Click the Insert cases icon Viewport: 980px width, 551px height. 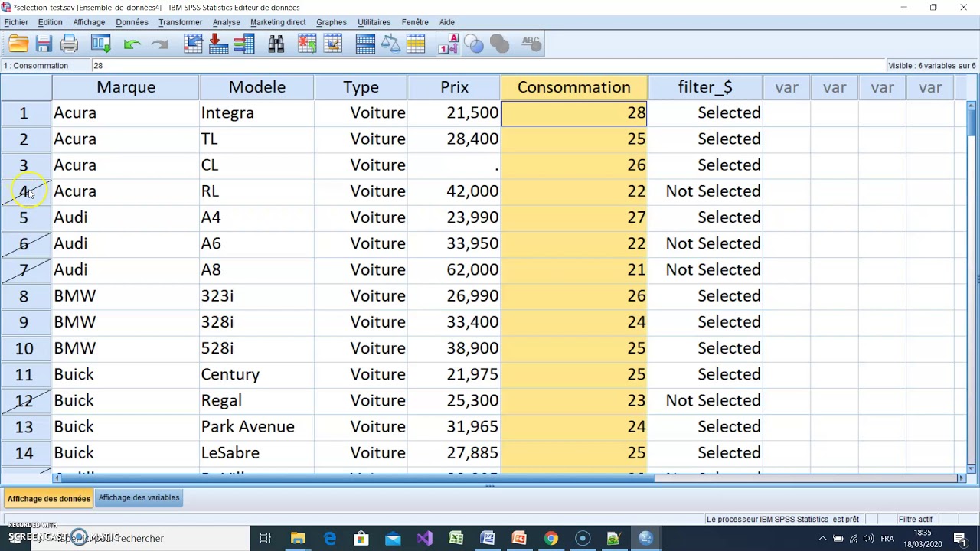point(307,44)
